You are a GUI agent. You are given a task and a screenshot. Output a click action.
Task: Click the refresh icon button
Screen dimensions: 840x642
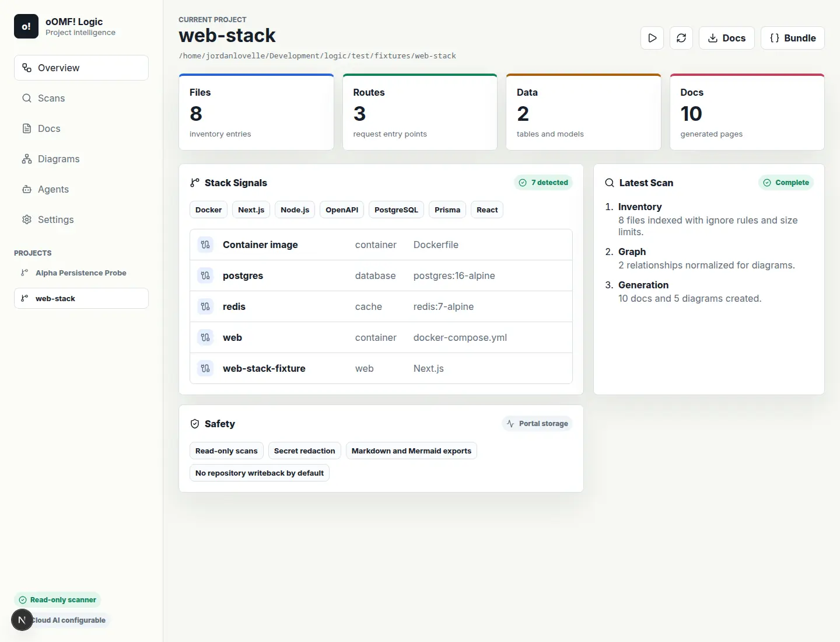(681, 38)
